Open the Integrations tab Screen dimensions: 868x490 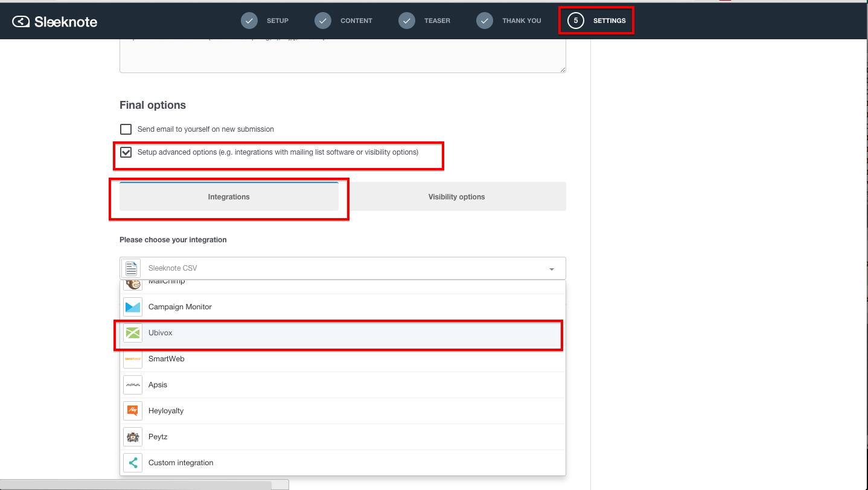pyautogui.click(x=229, y=196)
